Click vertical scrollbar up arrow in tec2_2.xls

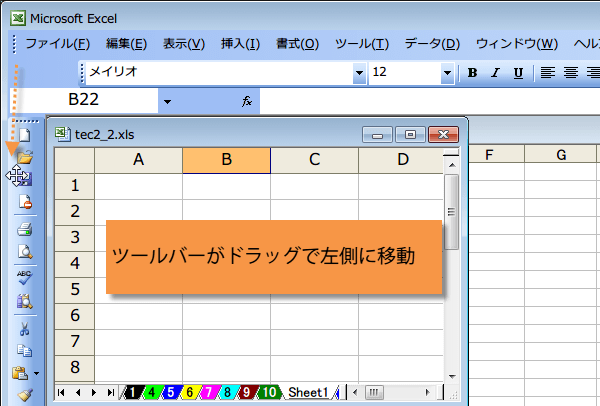coord(452,165)
